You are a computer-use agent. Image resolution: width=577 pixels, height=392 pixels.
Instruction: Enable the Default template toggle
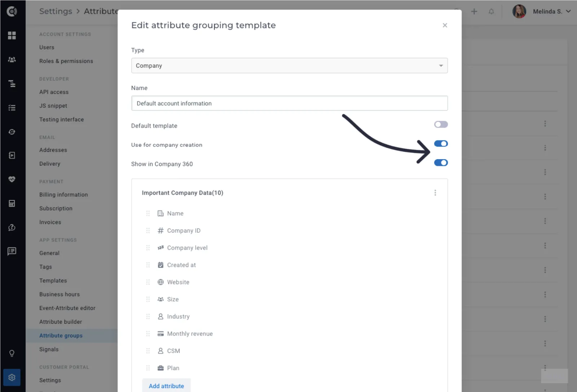pyautogui.click(x=441, y=124)
